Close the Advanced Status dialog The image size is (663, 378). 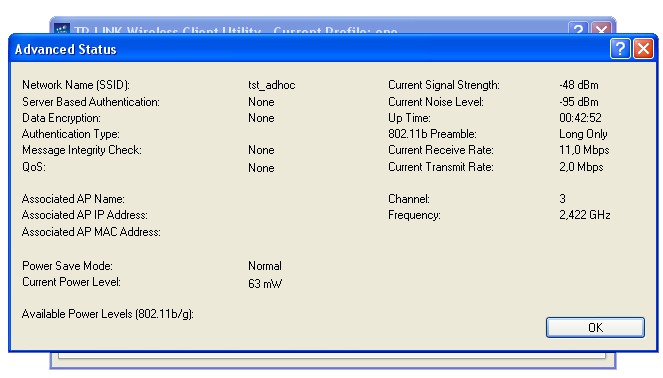643,49
